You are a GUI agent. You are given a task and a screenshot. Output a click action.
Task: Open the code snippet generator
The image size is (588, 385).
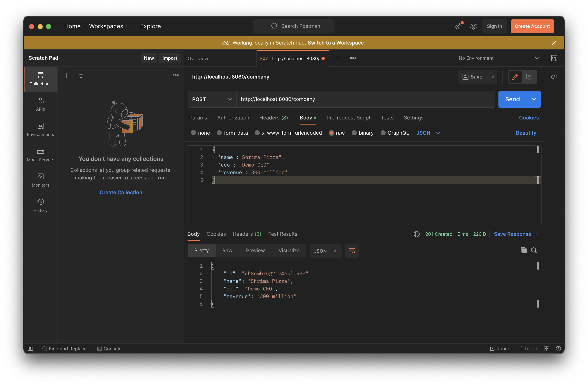pos(554,77)
